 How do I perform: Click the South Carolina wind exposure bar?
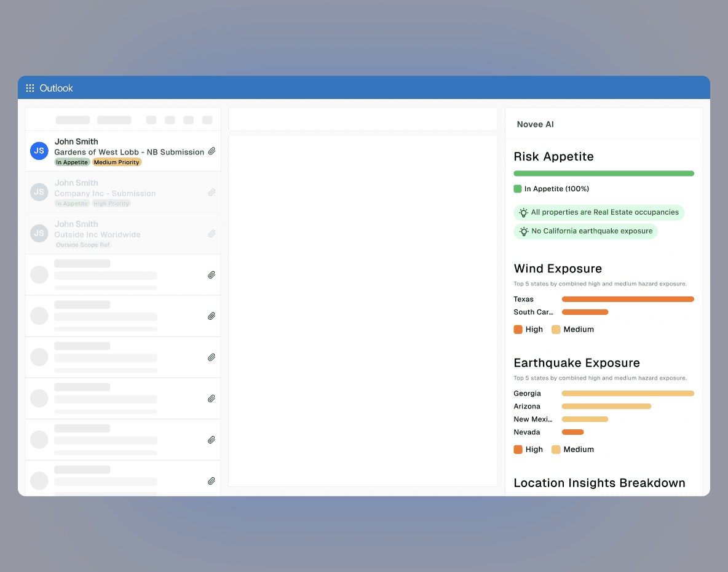[x=585, y=312]
